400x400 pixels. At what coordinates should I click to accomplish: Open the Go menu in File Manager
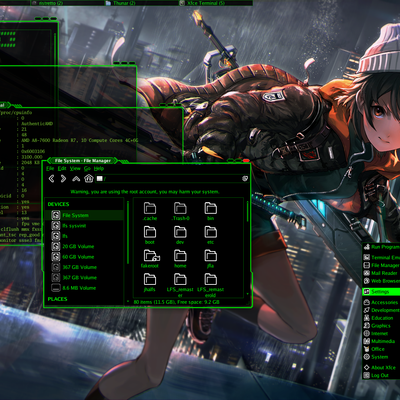[x=87, y=169]
